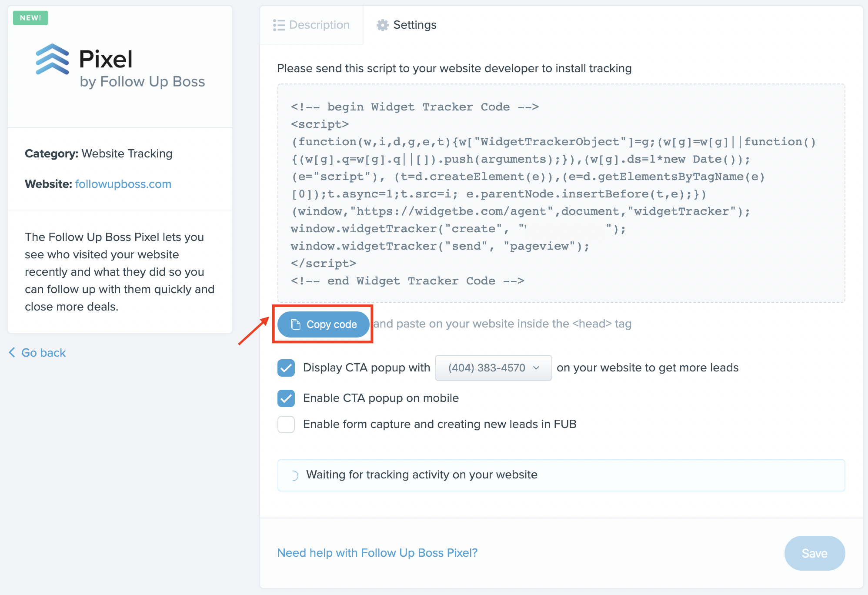Click '<!-- end Widget Tracker Code -->' line
868x595 pixels.
coord(407,281)
